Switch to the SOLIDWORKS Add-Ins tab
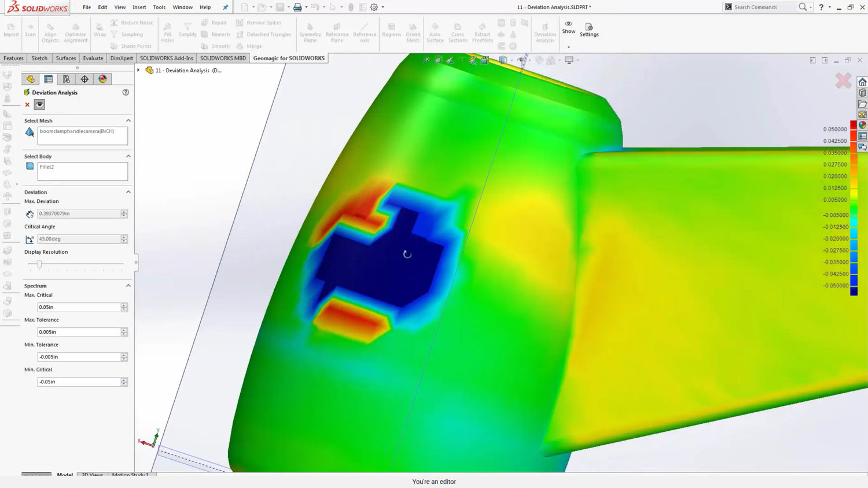This screenshot has width=868, height=488. point(166,58)
